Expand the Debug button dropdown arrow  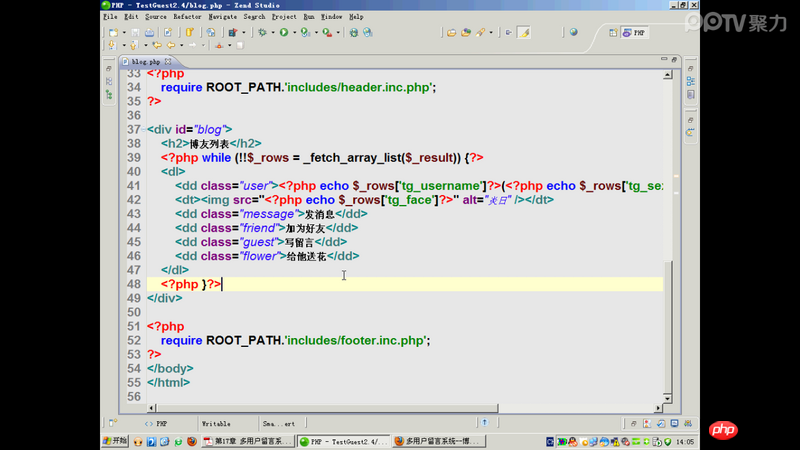pos(271,32)
